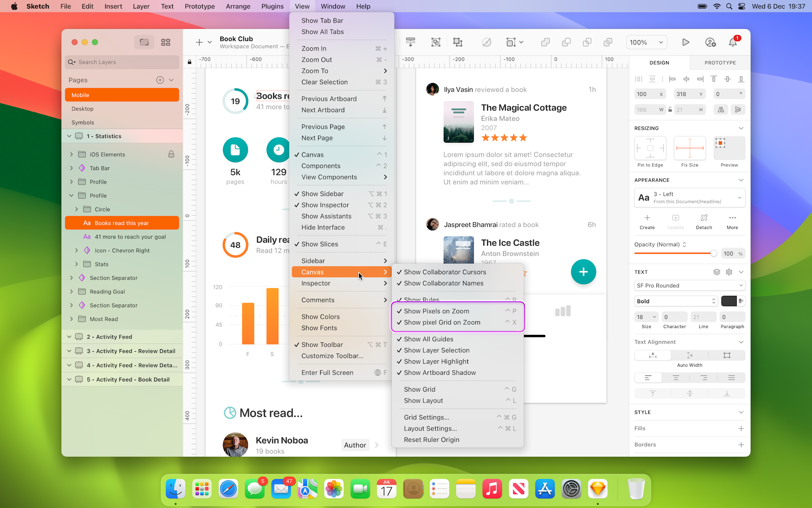Open the font size 18 dropdown
Viewport: 812px width, 508px height.
point(647,317)
